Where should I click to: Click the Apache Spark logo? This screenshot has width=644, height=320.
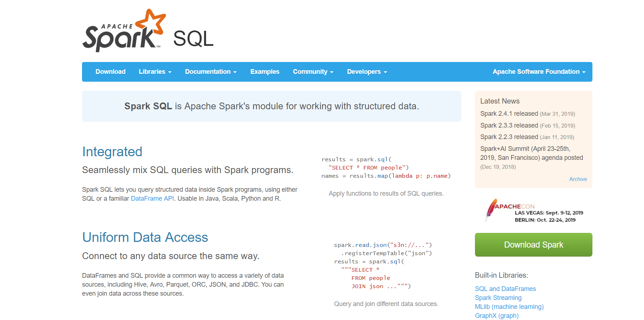coord(124,30)
